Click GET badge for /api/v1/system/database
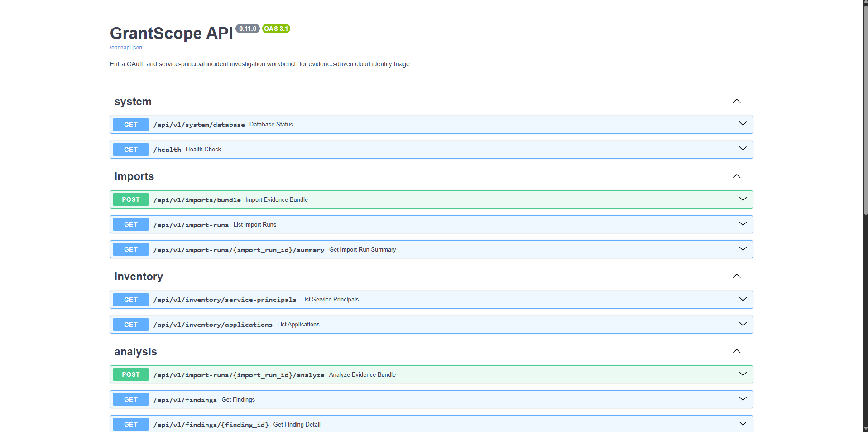Image resolution: width=868 pixels, height=432 pixels. pyautogui.click(x=131, y=125)
